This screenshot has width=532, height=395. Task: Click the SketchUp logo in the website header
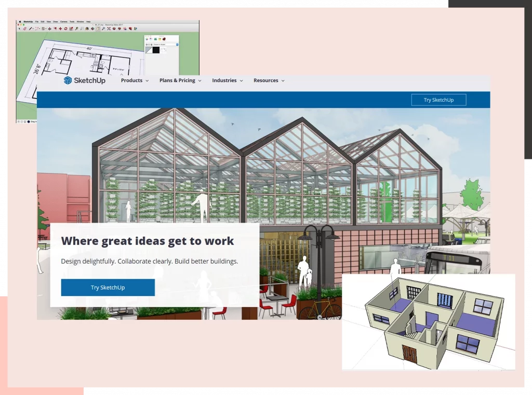(x=84, y=80)
